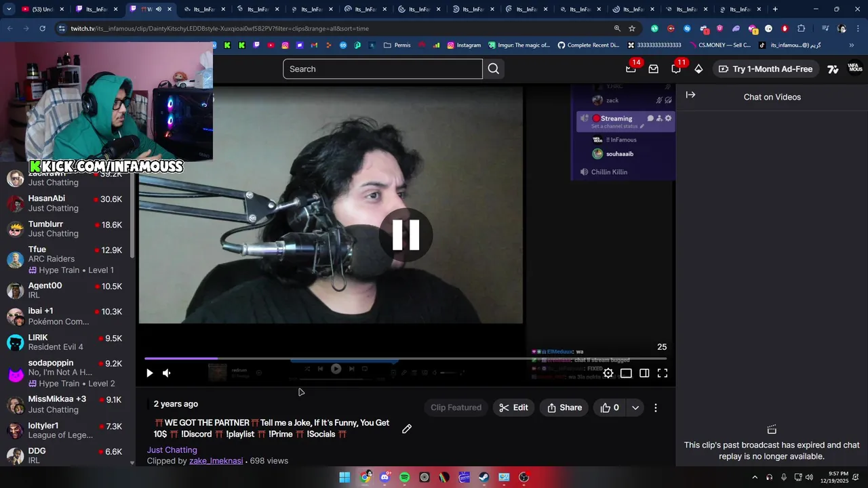The height and width of the screenshot is (488, 868).
Task: Click the search magnifier button
Action: (x=494, y=68)
